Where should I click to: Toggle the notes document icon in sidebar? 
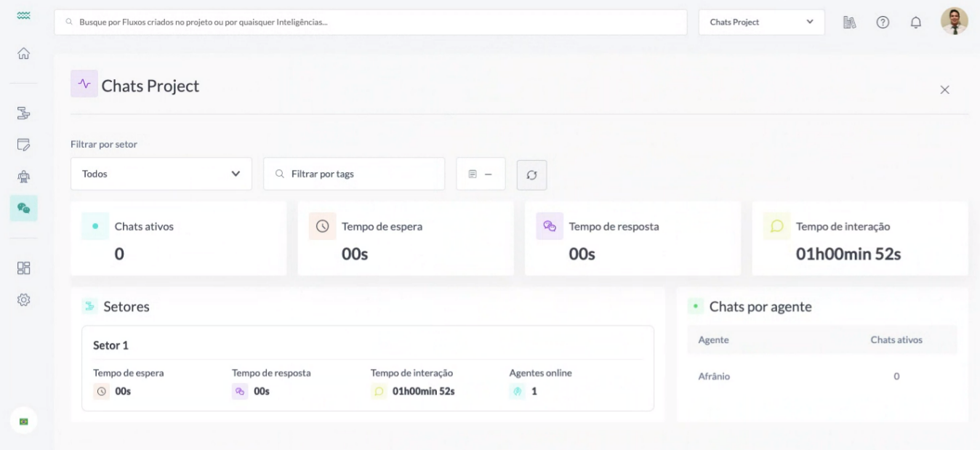(24, 145)
